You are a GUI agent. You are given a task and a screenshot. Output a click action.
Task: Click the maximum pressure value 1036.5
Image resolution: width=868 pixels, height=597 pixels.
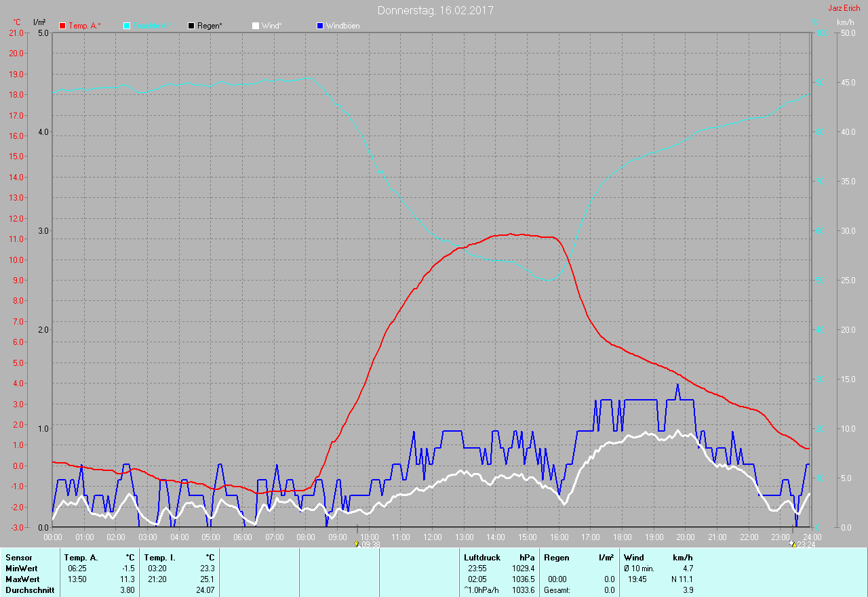[x=523, y=579]
